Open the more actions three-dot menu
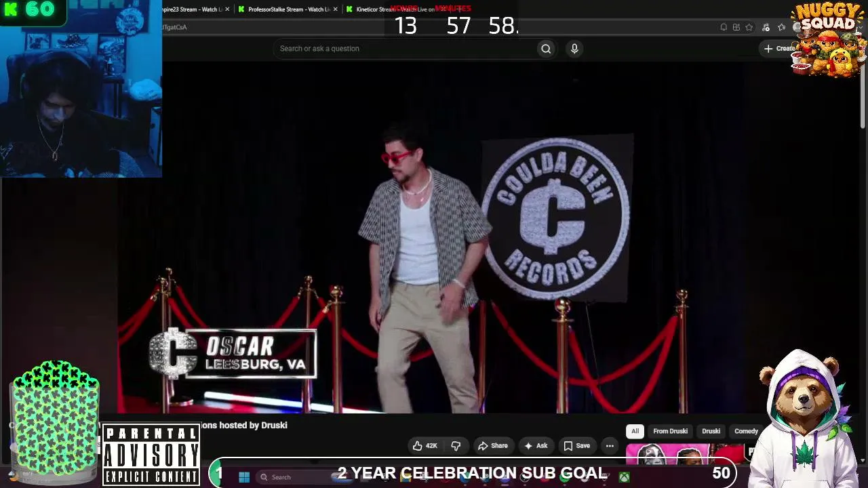The width and height of the screenshot is (868, 488). (x=610, y=446)
